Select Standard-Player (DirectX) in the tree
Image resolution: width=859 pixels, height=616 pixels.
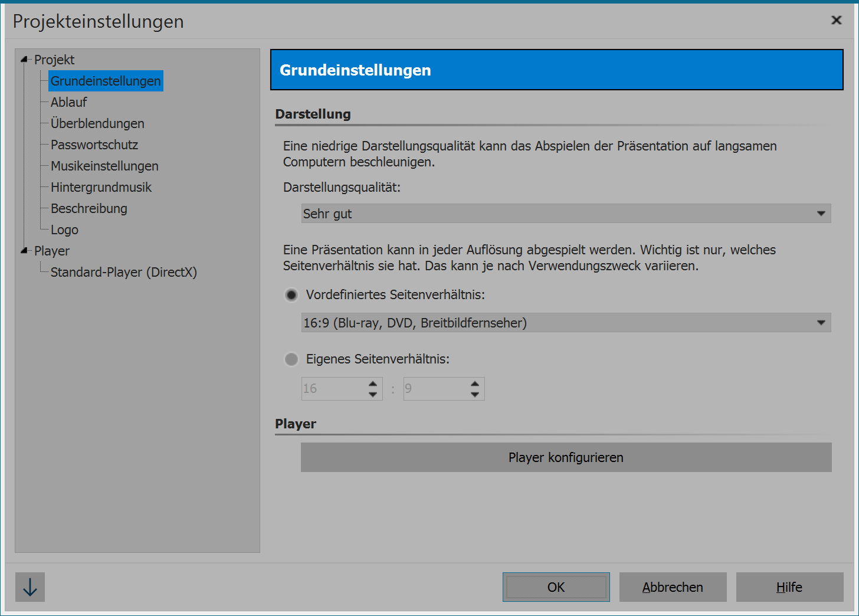123,272
